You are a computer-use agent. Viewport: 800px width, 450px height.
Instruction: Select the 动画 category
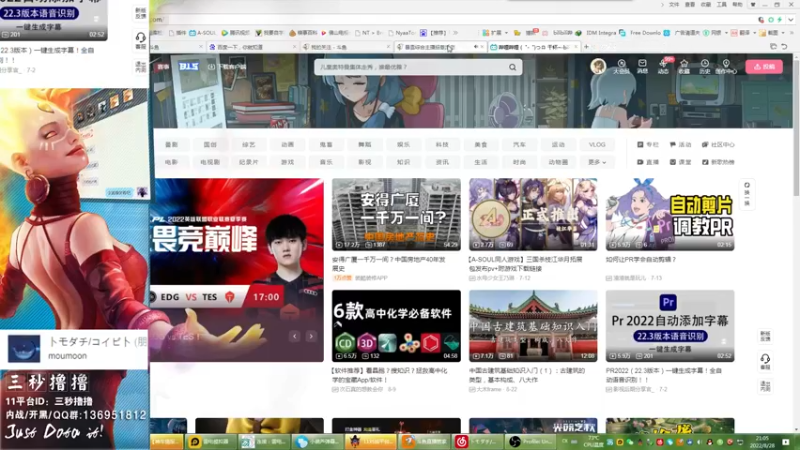click(287, 145)
